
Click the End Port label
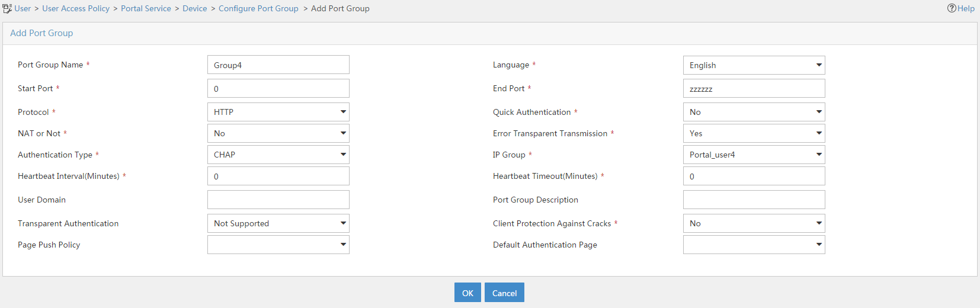(509, 88)
